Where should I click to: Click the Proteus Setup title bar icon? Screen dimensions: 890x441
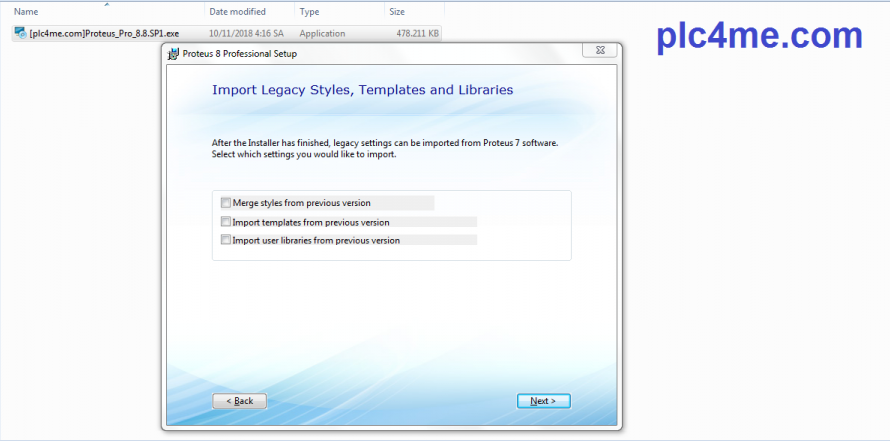(x=174, y=53)
